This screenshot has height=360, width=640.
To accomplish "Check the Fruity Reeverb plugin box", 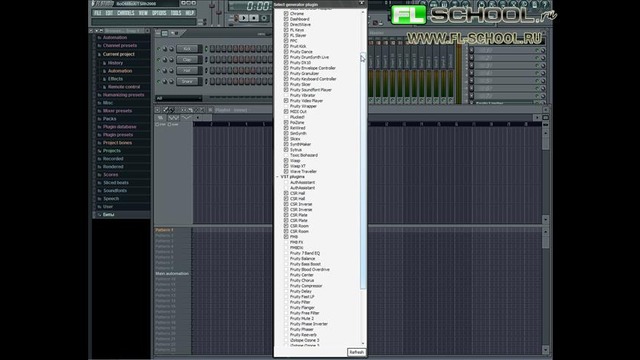I will (x=286, y=335).
